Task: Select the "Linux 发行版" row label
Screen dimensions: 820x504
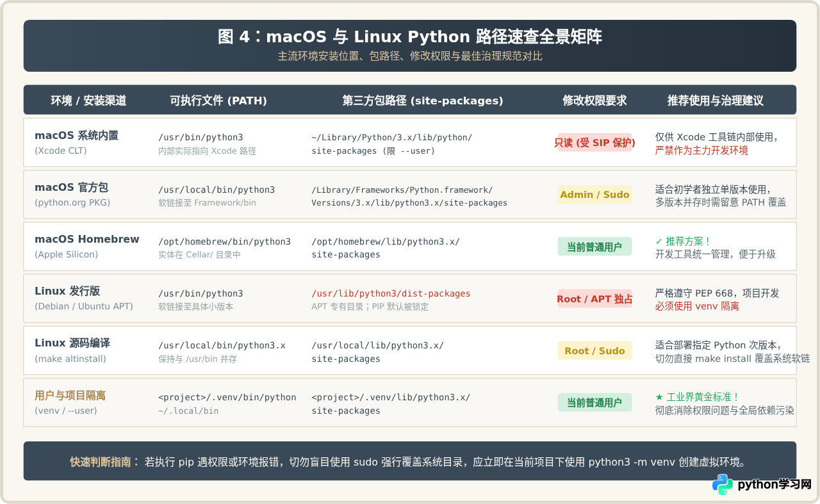Action: coord(67,291)
